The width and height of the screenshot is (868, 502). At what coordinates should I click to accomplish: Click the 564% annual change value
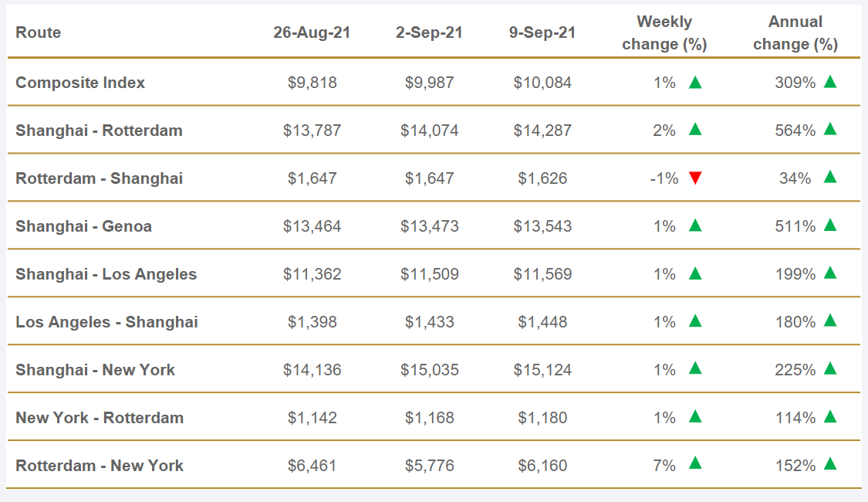795,131
